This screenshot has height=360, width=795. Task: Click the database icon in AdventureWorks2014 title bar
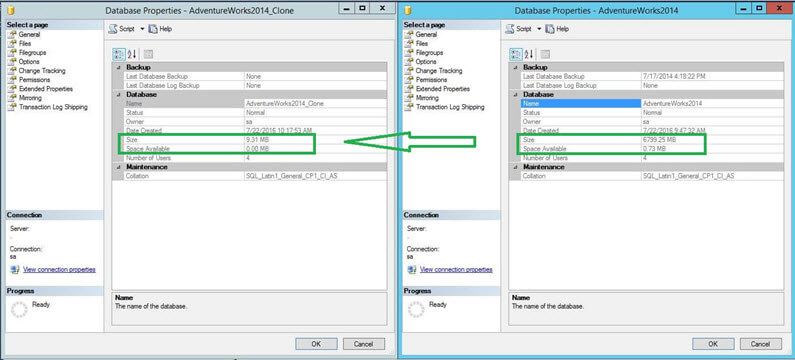pos(408,10)
